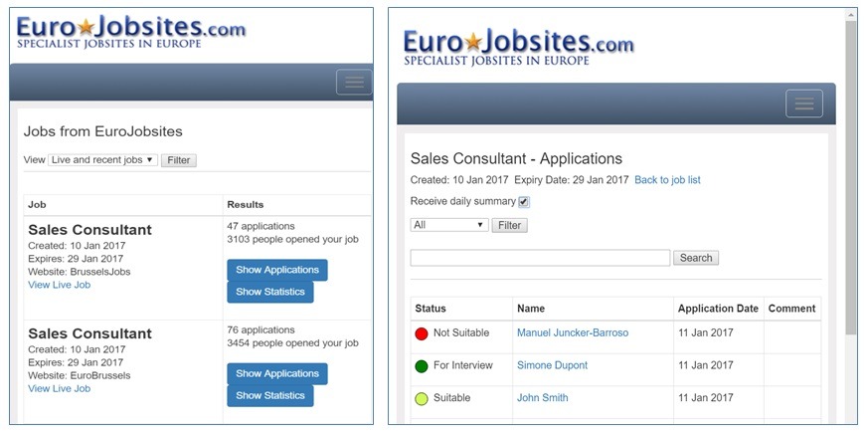Viewport: 868px width, 432px height.
Task: Open the All status filter dropdown
Action: tap(449, 225)
